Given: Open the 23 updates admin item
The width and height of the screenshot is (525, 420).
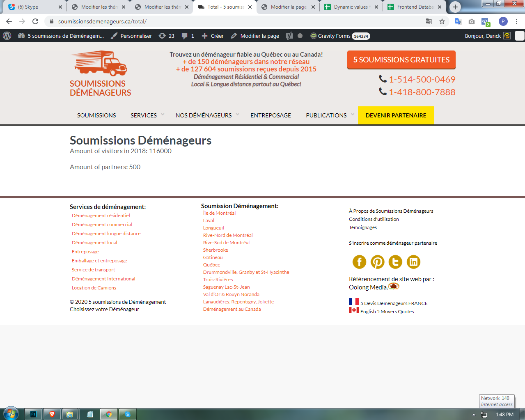Looking at the screenshot, I should tap(167, 36).
